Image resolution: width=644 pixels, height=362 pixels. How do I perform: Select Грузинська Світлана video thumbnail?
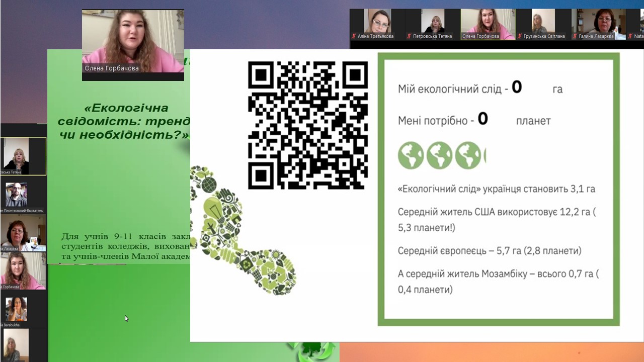[543, 22]
